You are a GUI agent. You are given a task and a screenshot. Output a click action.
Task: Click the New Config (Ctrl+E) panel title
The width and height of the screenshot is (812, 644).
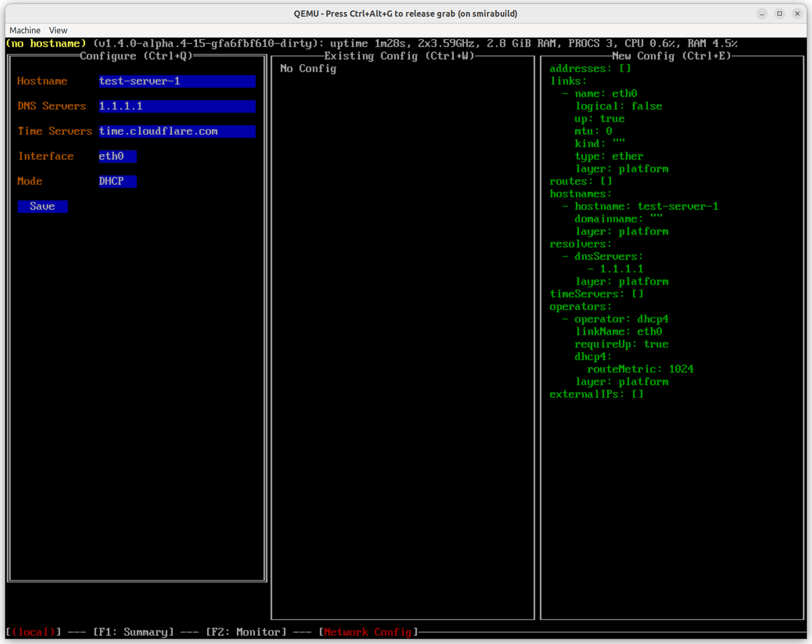[672, 56]
